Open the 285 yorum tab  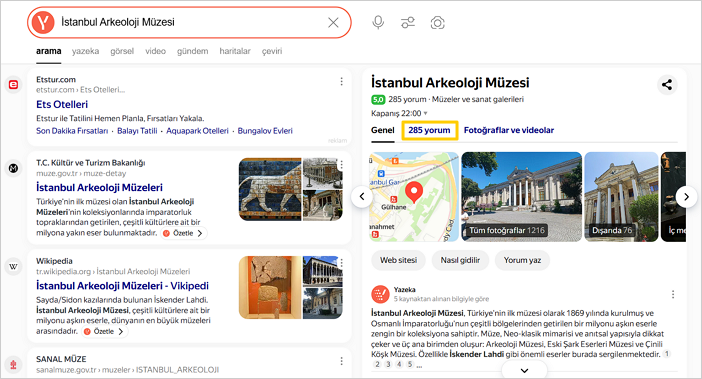point(429,130)
